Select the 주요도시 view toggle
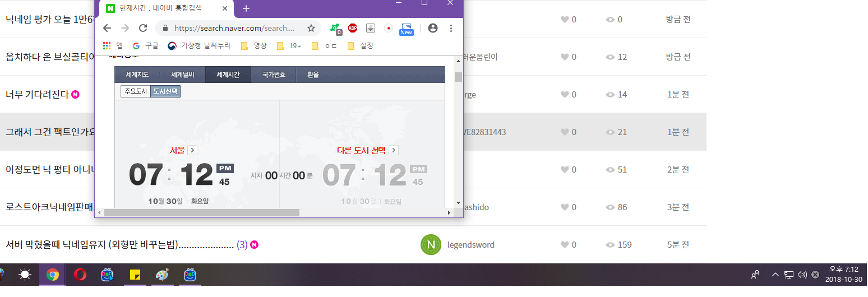 pyautogui.click(x=135, y=91)
